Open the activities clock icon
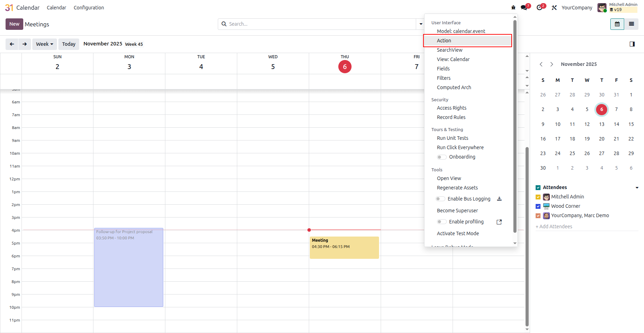The image size is (644, 333). [x=539, y=8]
